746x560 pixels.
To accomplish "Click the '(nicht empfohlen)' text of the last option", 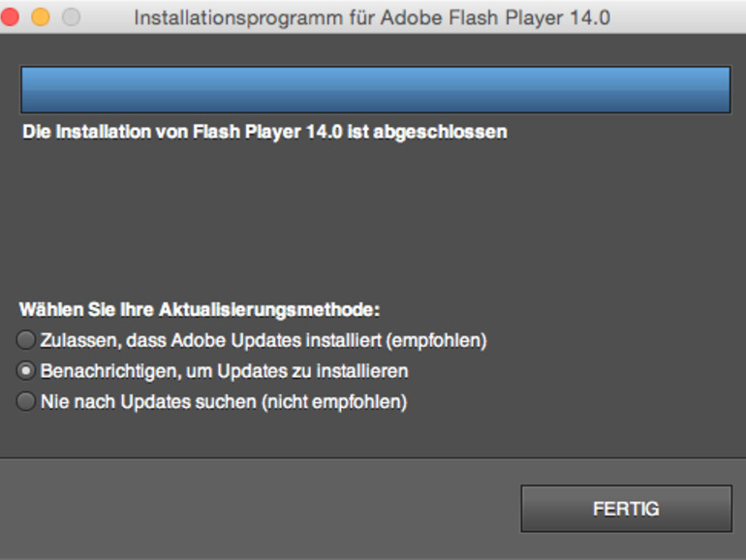I will point(333,401).
